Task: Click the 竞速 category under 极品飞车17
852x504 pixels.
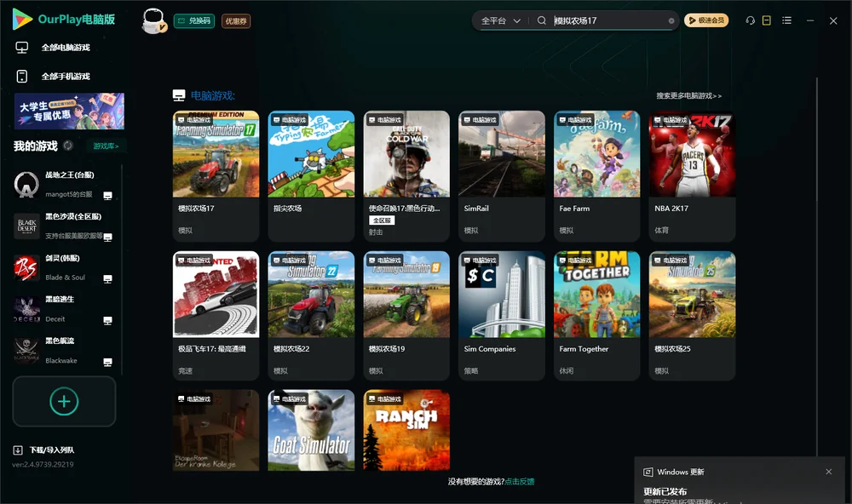Action: pos(185,371)
